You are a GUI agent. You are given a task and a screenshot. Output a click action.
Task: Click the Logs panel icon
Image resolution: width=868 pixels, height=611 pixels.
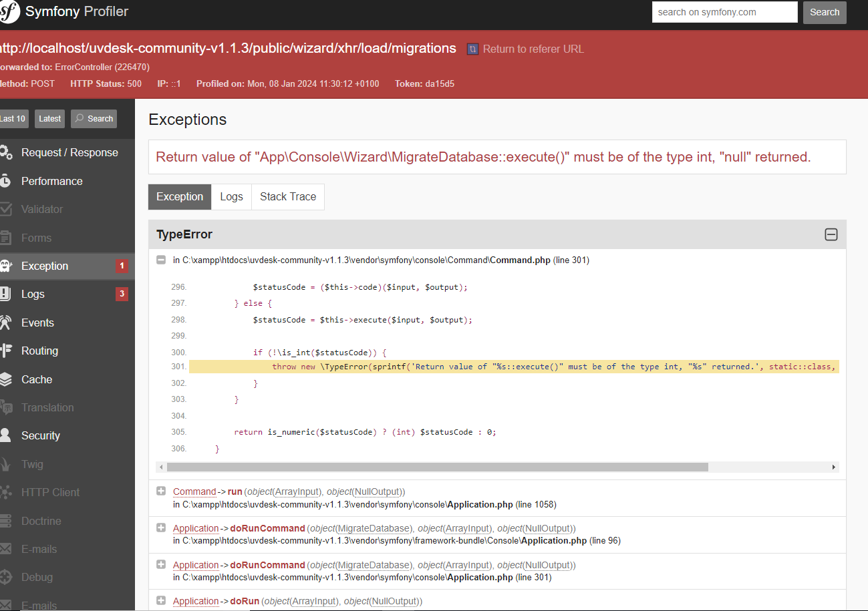pos(5,294)
